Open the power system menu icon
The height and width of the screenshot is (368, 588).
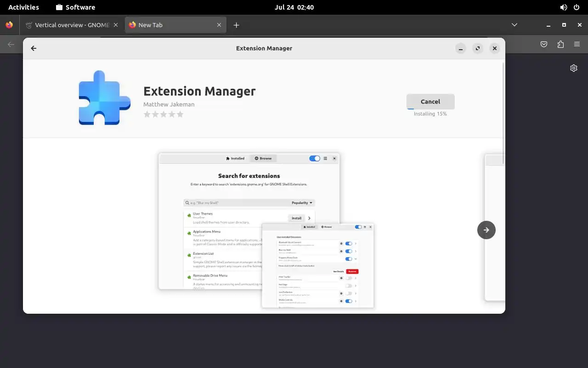click(x=577, y=7)
